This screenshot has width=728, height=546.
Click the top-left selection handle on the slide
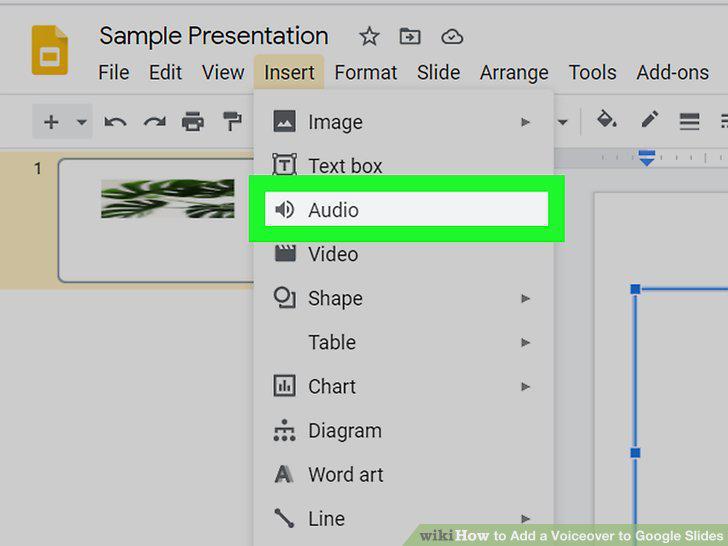[635, 289]
